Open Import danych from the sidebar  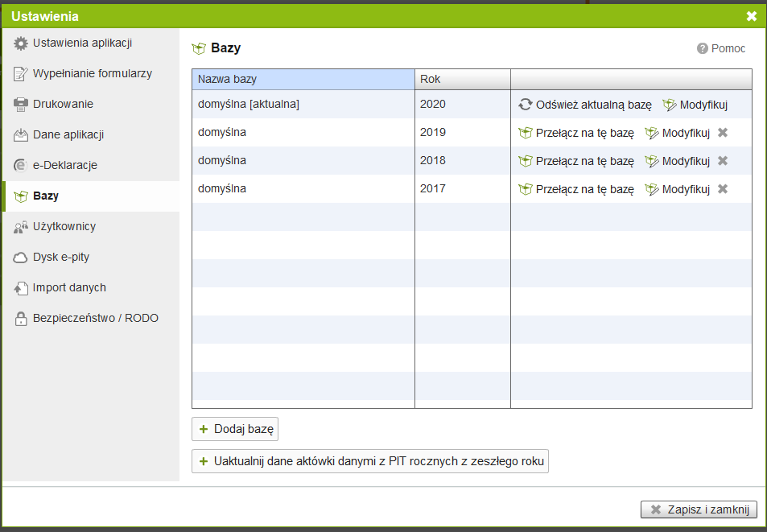[69, 288]
